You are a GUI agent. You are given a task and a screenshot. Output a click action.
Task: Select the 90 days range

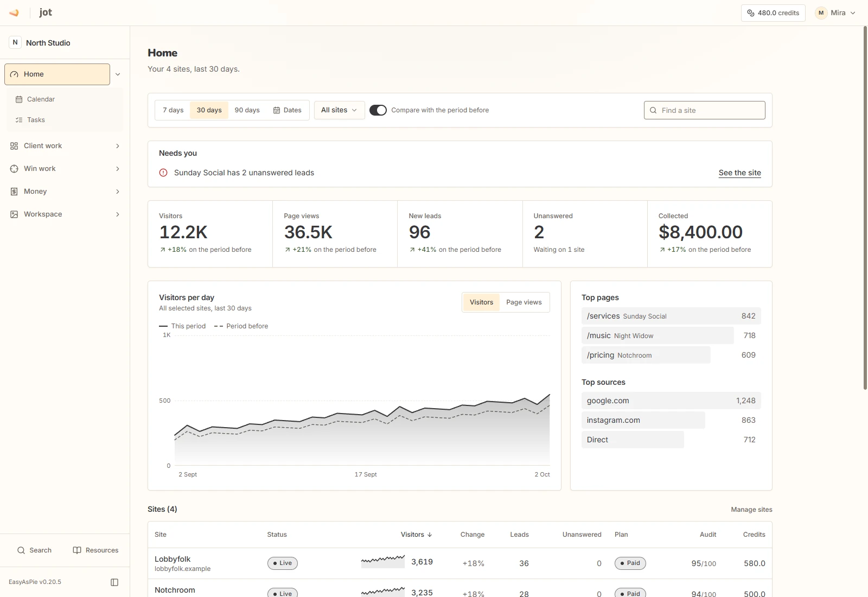[x=247, y=110]
